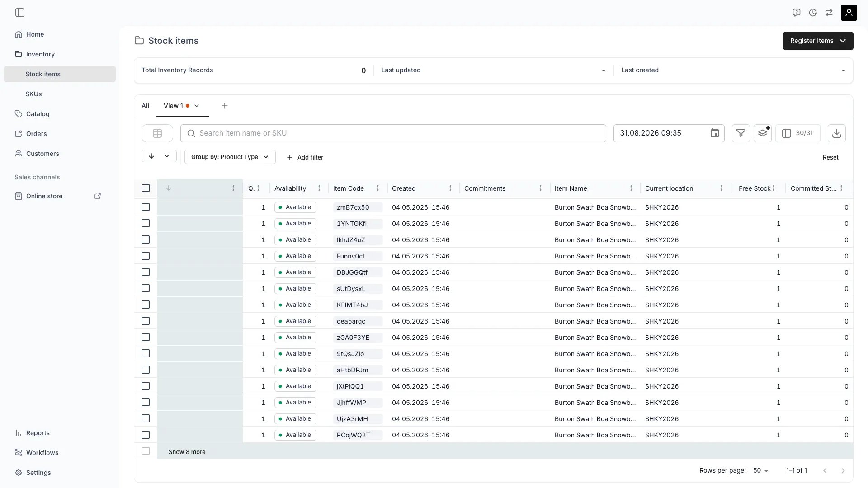Focus the Search item name or SKU field

pyautogui.click(x=393, y=133)
